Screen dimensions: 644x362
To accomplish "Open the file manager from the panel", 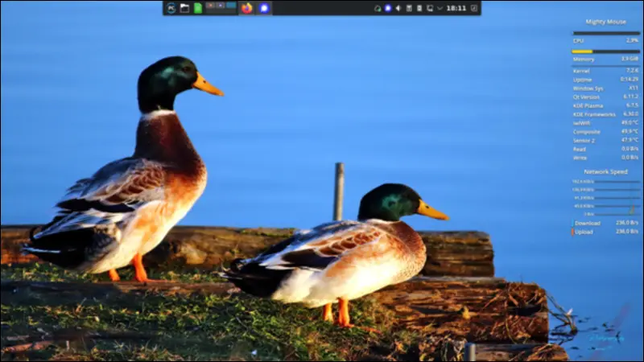I will coord(185,8).
